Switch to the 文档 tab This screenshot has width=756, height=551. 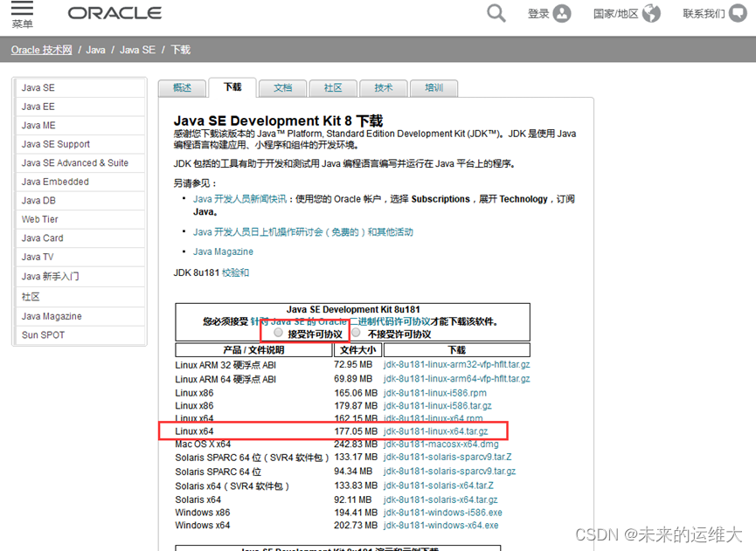click(x=282, y=88)
